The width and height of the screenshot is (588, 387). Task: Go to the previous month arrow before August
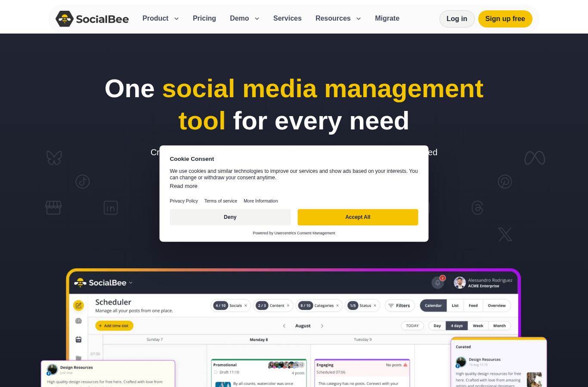[x=284, y=326]
